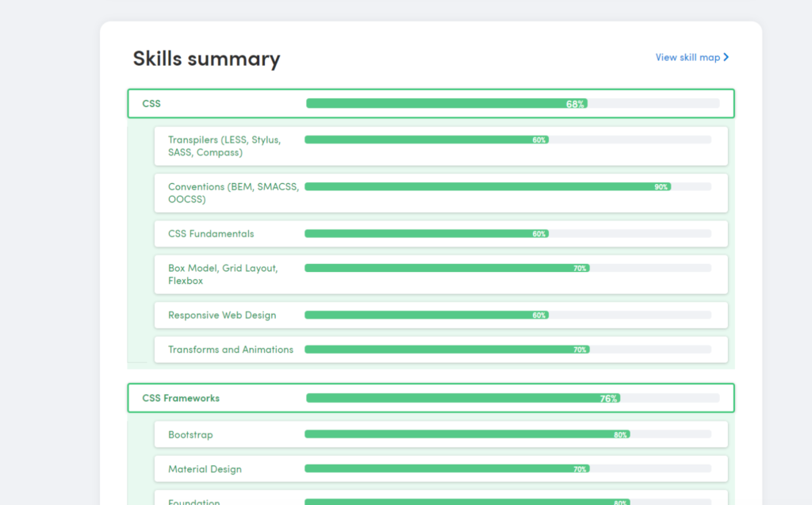Click the 60% marker on CSS Fundamentals bar
Viewport: 812px width, 505px height.
pos(539,234)
